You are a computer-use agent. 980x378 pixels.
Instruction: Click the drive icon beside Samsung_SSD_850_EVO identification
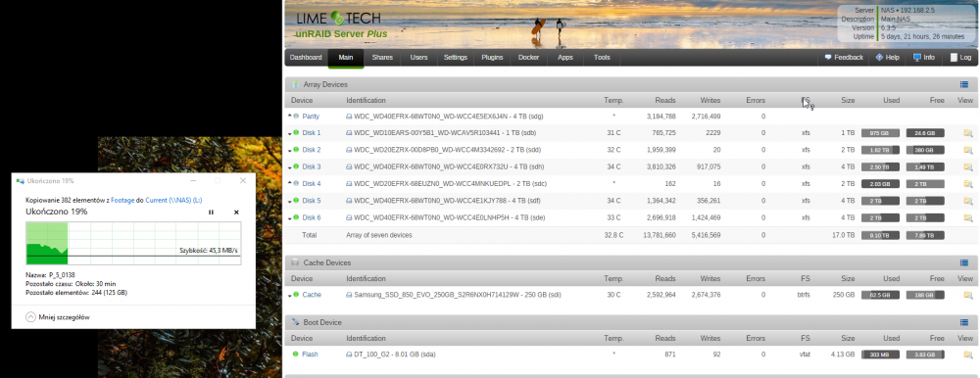(350, 295)
